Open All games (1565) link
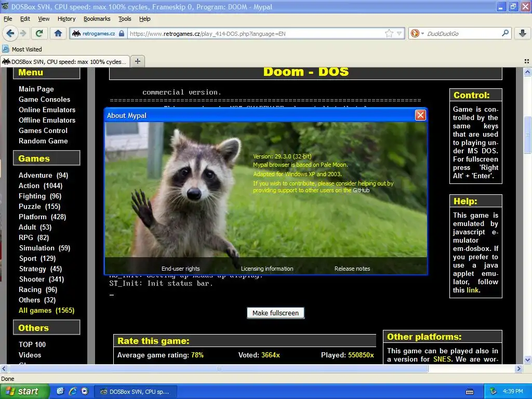Screen dimensions: 532x399 point(46,311)
